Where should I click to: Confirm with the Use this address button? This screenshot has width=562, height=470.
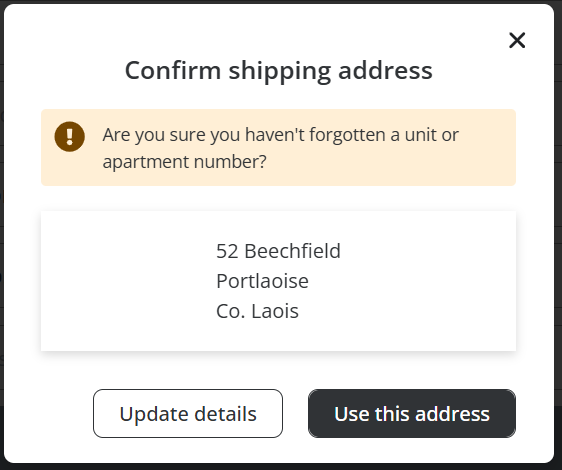pos(412,413)
